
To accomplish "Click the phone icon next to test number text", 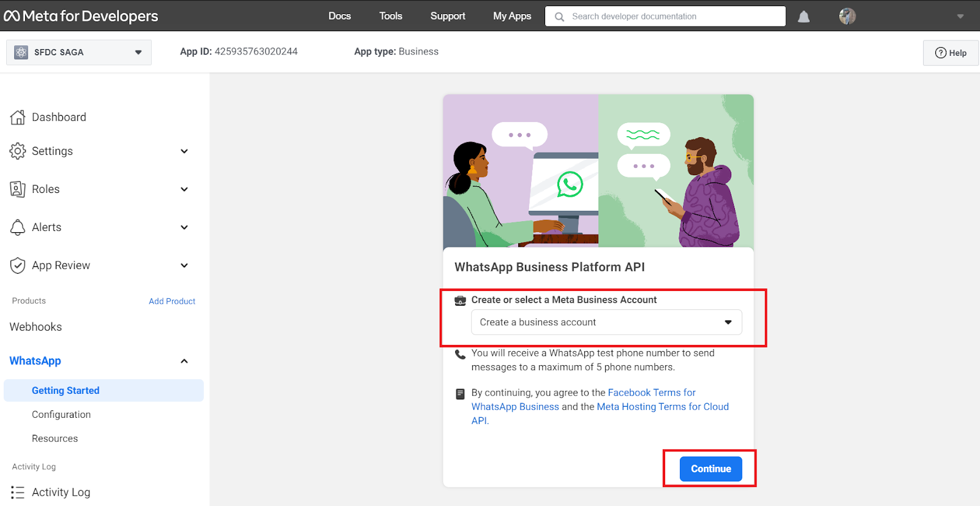I will pyautogui.click(x=461, y=354).
